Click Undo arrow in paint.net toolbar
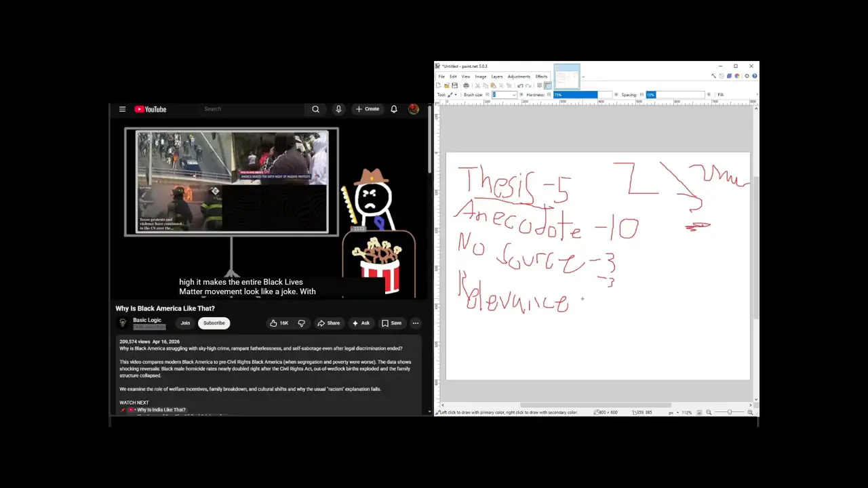Image resolution: width=868 pixels, height=488 pixels. tap(520, 85)
